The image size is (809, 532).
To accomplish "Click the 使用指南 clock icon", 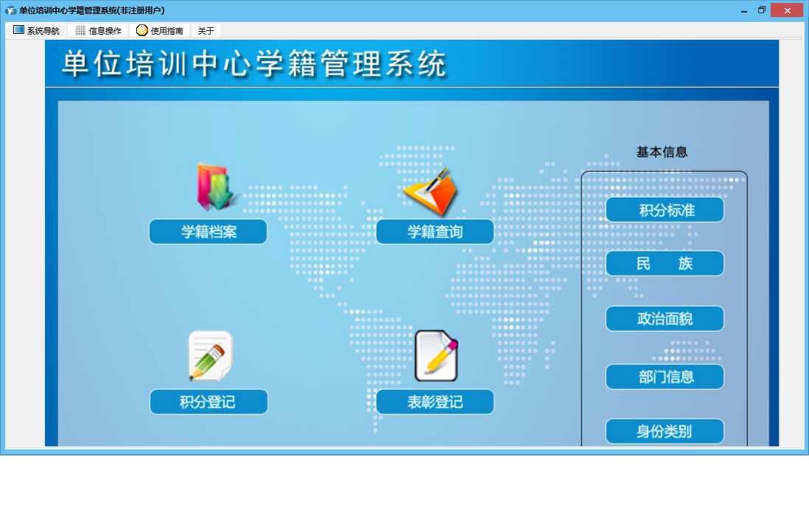I will pos(142,30).
